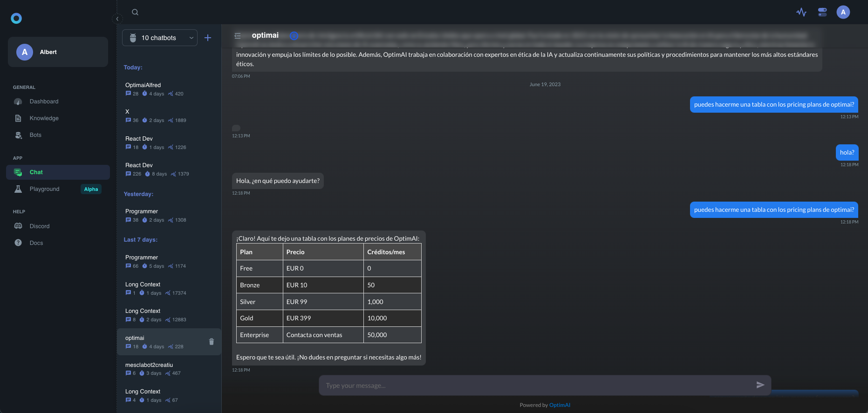The height and width of the screenshot is (413, 868).
Task: Collapse the left sidebar with chevron
Action: point(117,19)
